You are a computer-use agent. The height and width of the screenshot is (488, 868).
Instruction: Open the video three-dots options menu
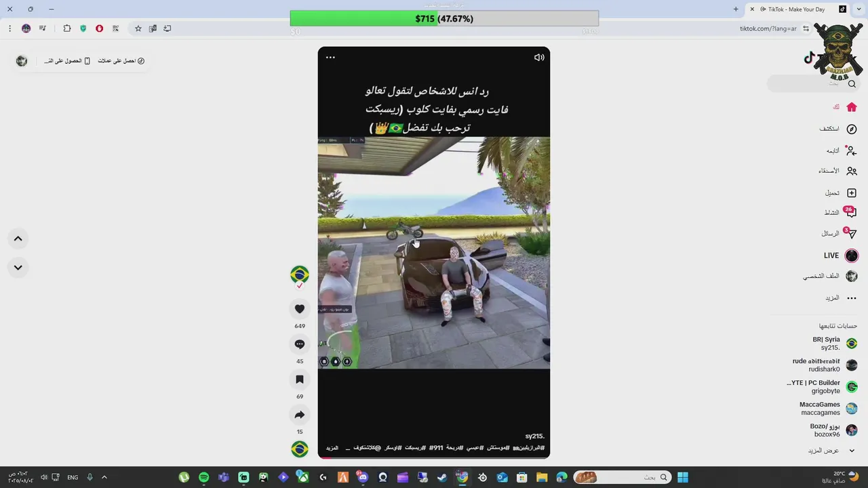click(330, 58)
